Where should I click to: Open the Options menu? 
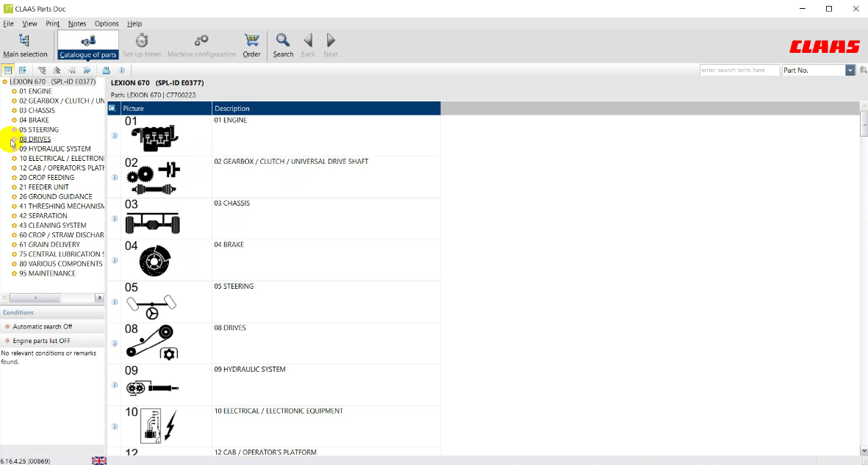(x=107, y=24)
